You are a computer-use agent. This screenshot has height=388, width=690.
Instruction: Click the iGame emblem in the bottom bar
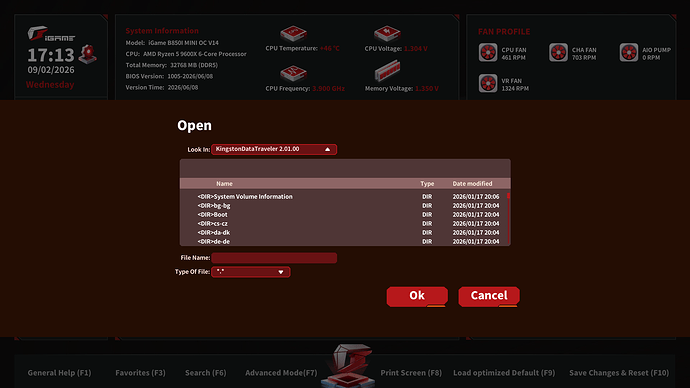click(349, 365)
